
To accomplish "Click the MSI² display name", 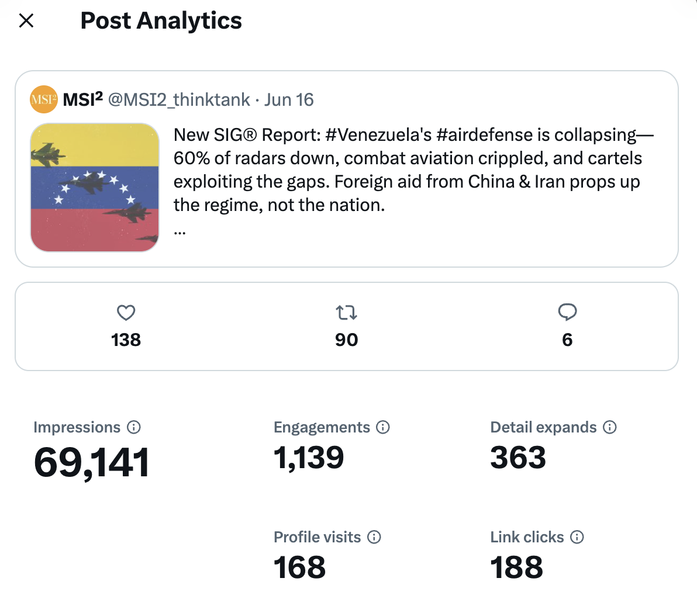I will click(x=82, y=99).
